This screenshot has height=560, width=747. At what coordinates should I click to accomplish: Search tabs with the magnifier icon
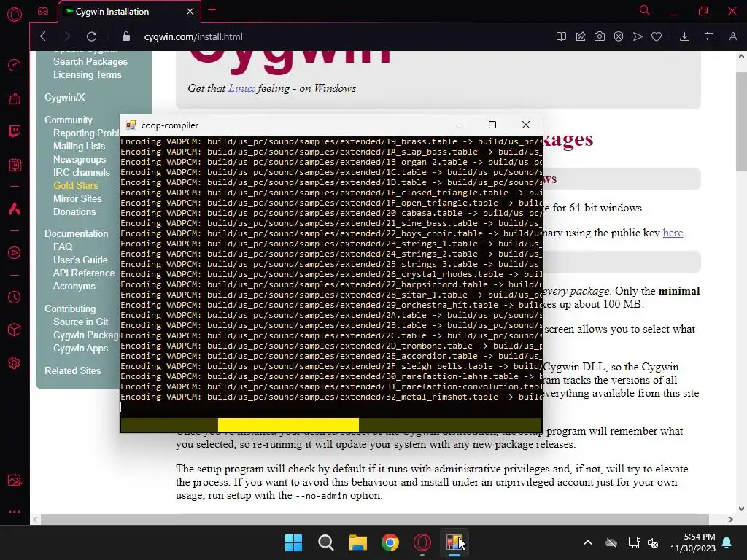point(644,10)
